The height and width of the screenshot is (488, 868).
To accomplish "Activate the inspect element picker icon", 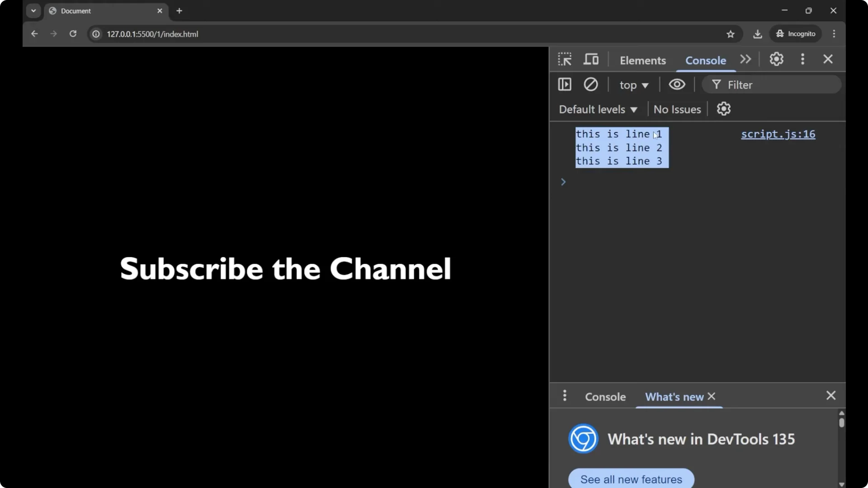I will point(565,60).
